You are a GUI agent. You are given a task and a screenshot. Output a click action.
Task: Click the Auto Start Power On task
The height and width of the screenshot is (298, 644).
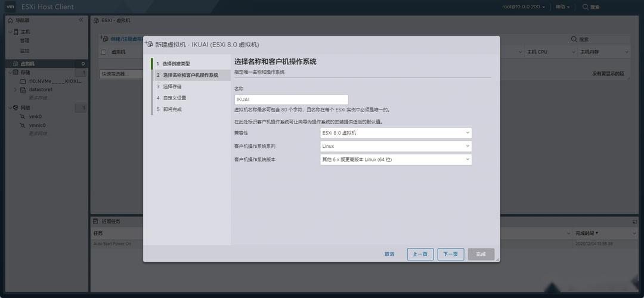click(x=112, y=243)
